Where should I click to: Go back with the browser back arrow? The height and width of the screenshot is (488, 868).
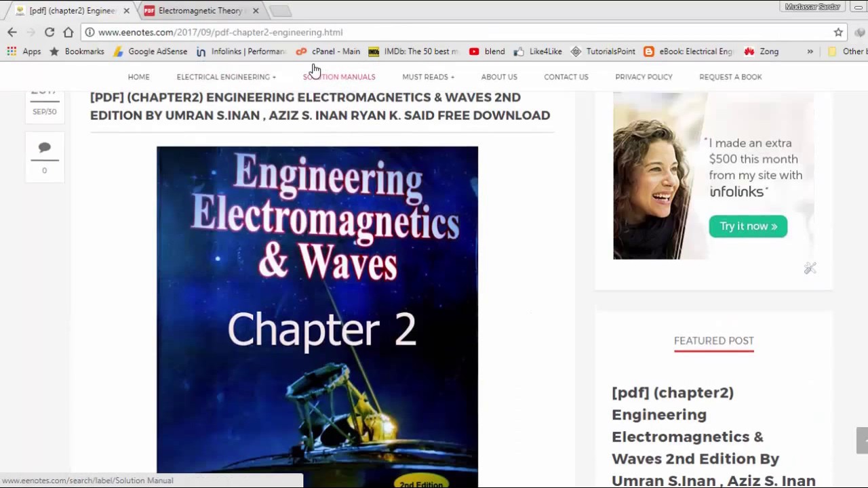[x=12, y=32]
